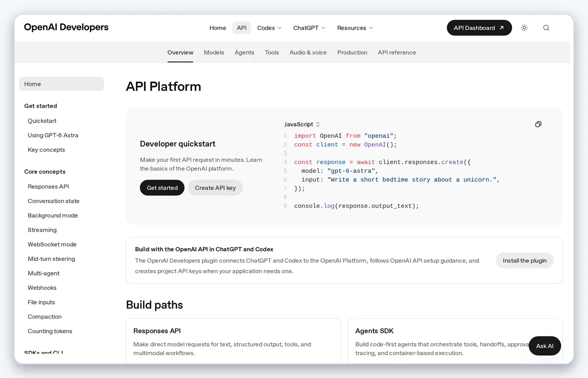Open the Ask AI assistant
This screenshot has width=588, height=378.
[x=545, y=346]
